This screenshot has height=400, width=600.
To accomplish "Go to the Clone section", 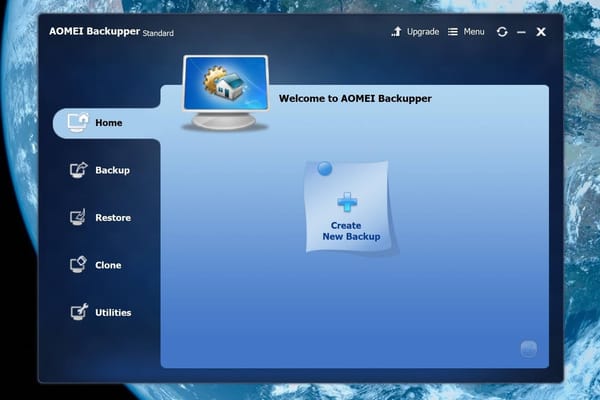I will coord(96,264).
